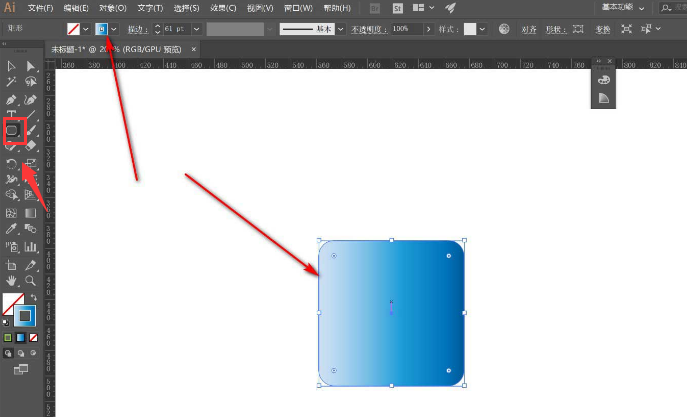Set paint type to Color
Image resolution: width=687 pixels, height=417 pixels.
[x=8, y=338]
